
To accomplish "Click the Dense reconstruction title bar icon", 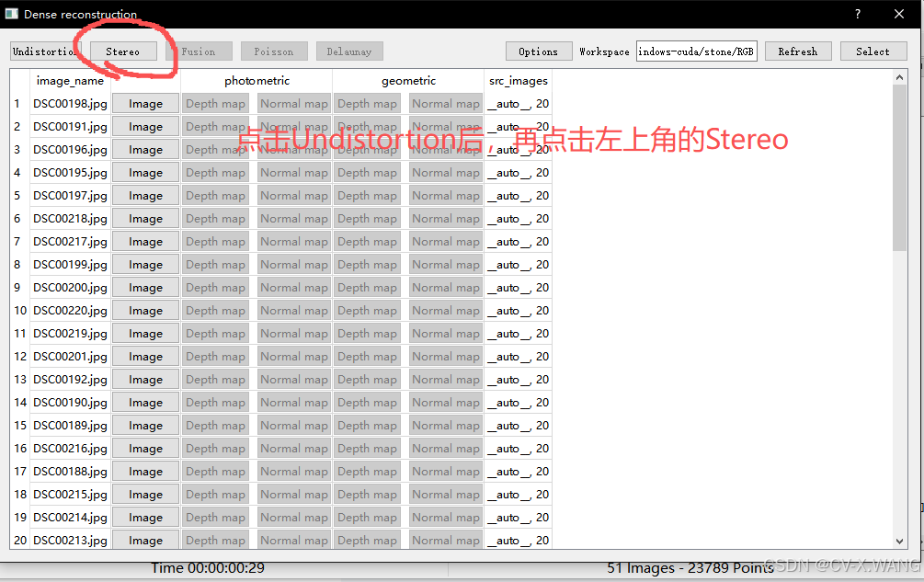I will [x=12, y=14].
